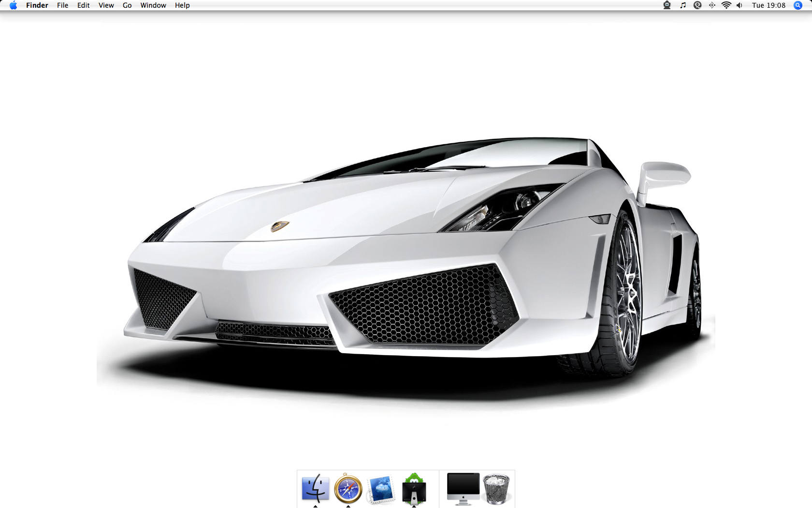Open the Help menu

point(182,5)
